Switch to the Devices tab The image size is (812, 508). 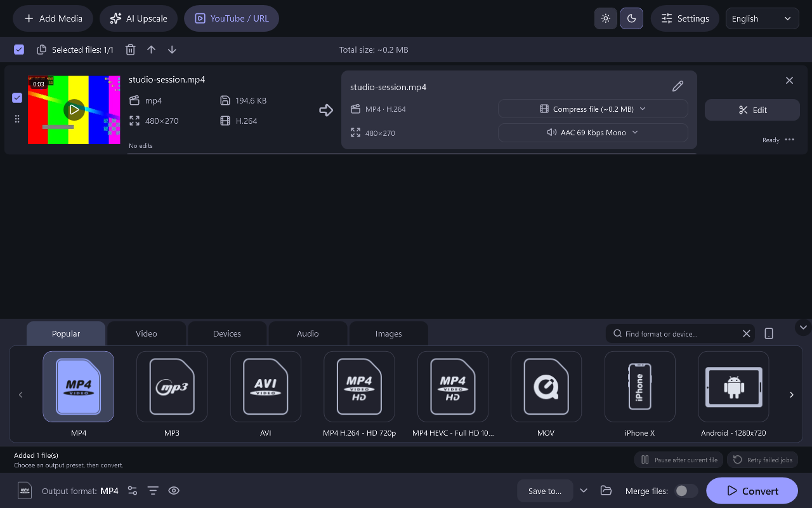(x=227, y=333)
